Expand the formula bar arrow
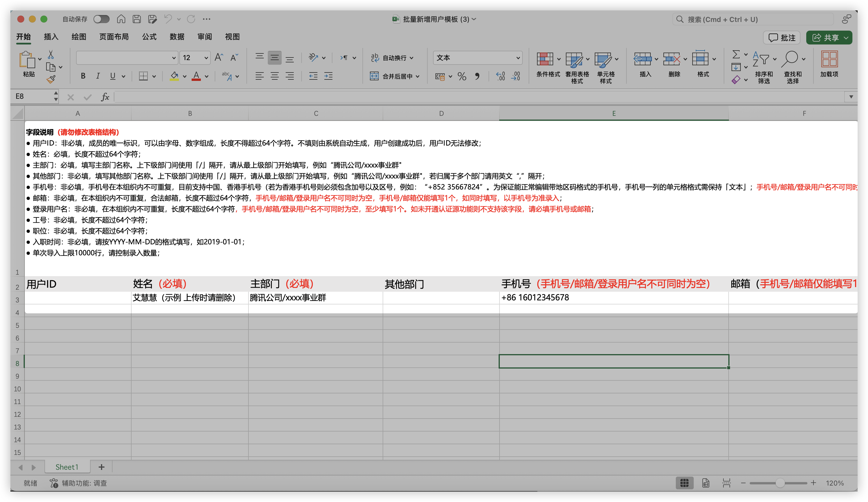 (x=851, y=97)
